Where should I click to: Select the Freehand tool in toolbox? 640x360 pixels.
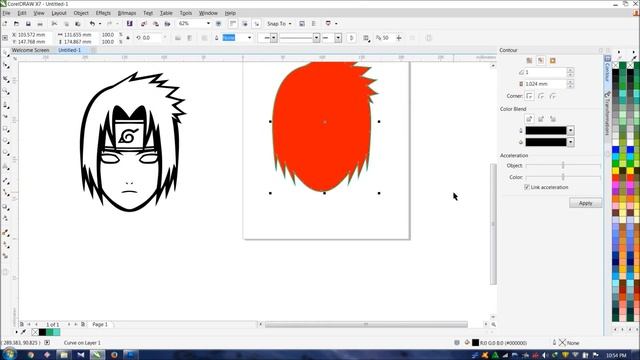click(x=6, y=105)
